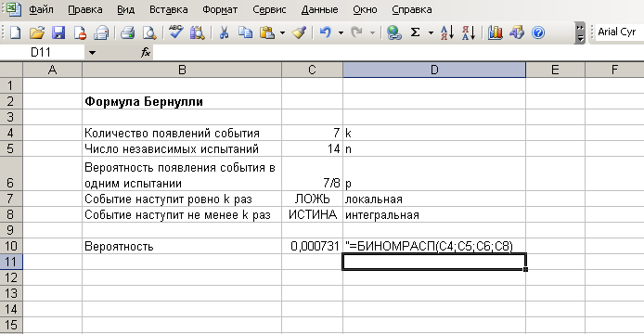This screenshot has height=334, width=644.
Task: Print the sheet with the printer icon
Action: pyautogui.click(x=128, y=32)
